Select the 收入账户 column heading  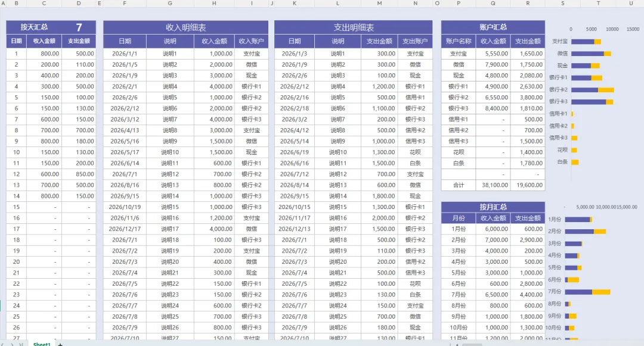click(252, 41)
